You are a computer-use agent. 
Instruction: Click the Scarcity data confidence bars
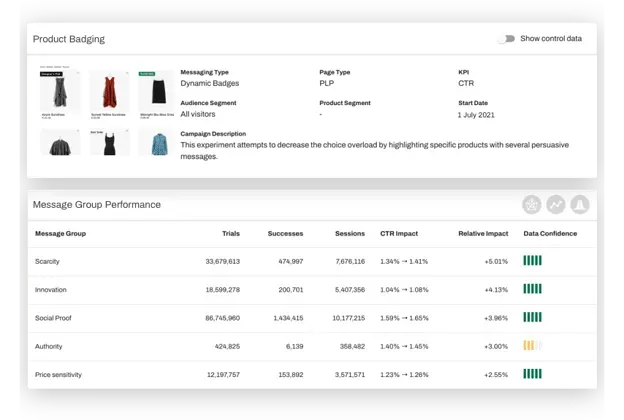[x=532, y=261]
